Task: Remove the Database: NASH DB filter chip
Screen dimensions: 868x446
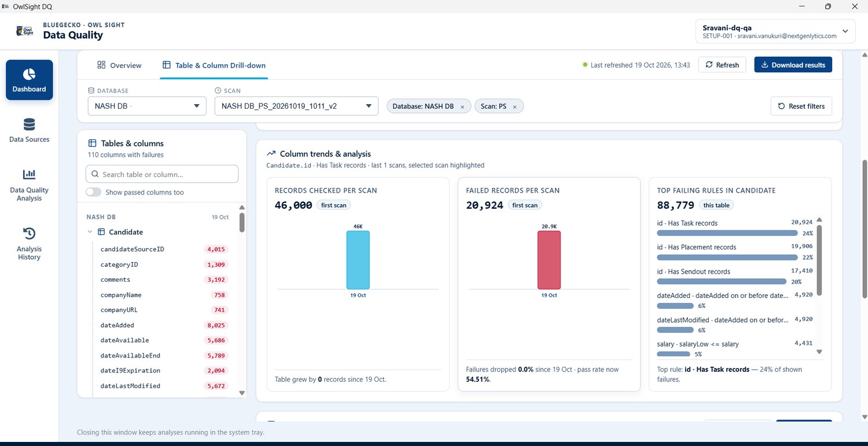Action: [x=462, y=107]
